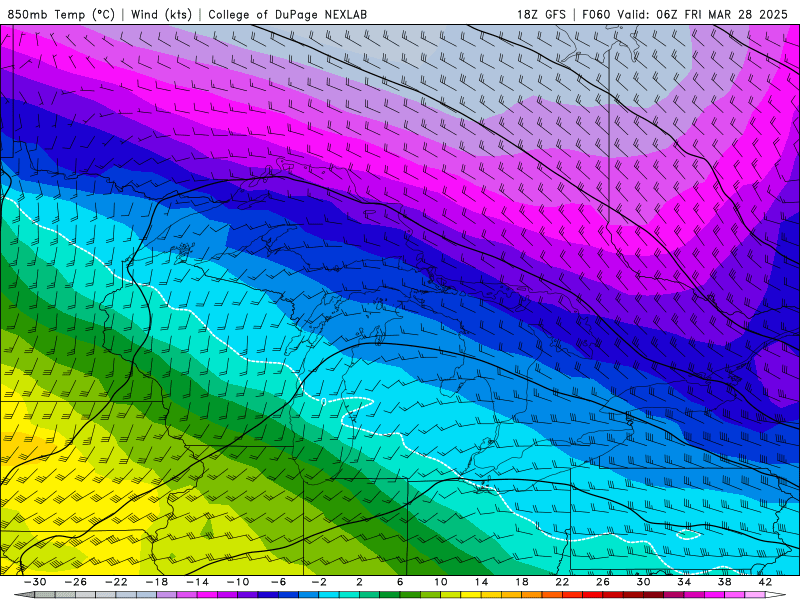This screenshot has height=600, width=800.
Task: Click the 26 colorbar label
Action: [603, 582]
